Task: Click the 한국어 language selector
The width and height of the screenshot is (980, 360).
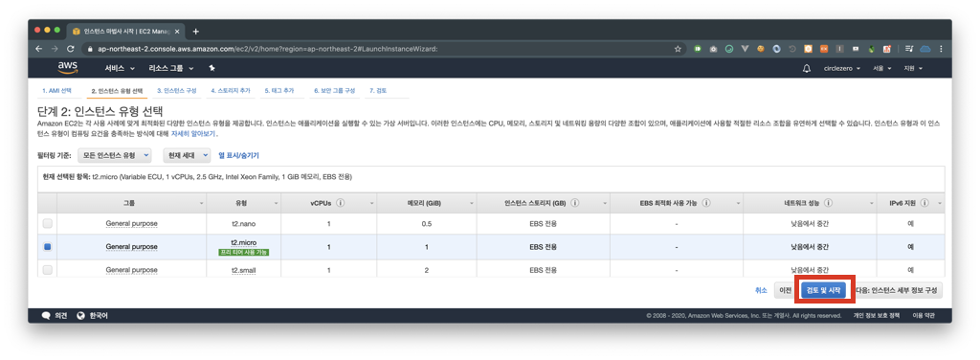Action: [99, 316]
